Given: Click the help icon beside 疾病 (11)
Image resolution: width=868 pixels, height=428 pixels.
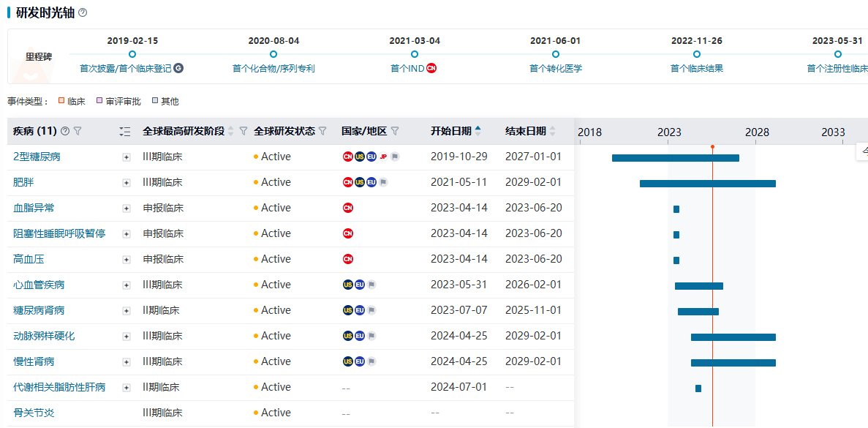Looking at the screenshot, I should pyautogui.click(x=65, y=132).
